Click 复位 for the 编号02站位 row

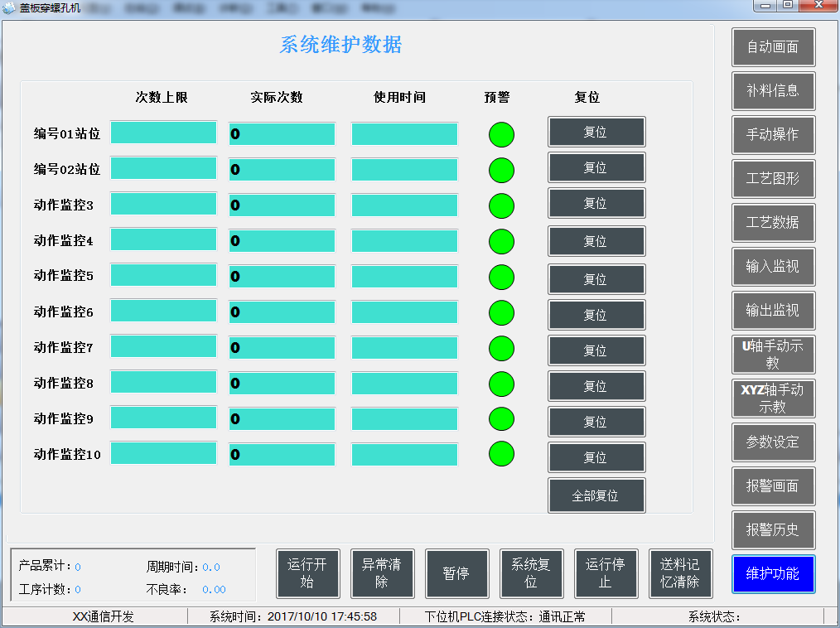tap(596, 167)
